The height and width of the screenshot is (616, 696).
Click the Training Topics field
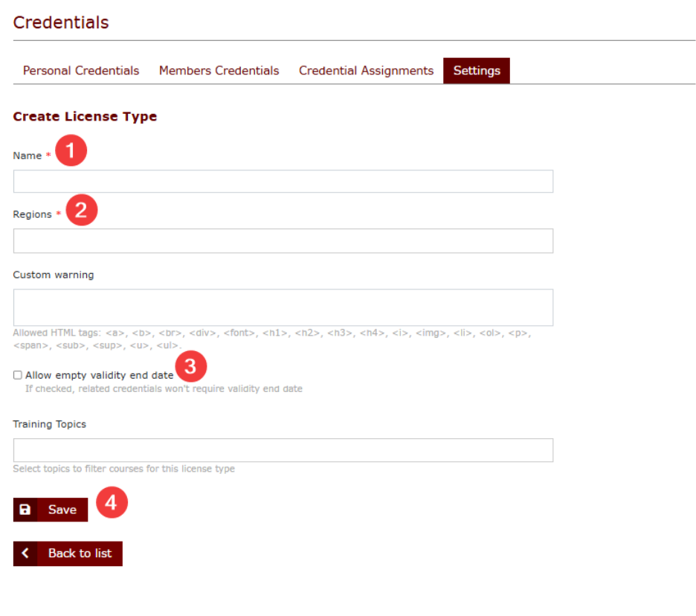coord(283,450)
